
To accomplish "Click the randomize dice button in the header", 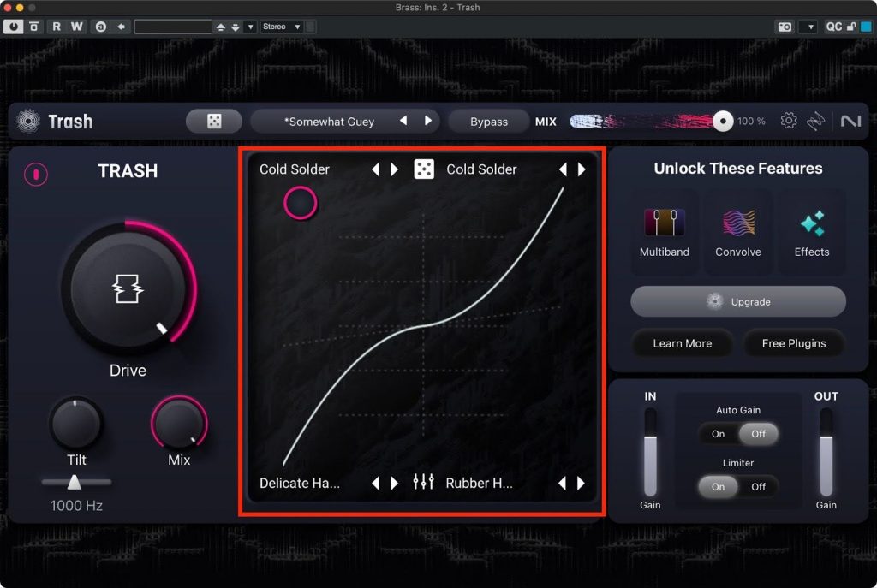I will click(x=214, y=122).
